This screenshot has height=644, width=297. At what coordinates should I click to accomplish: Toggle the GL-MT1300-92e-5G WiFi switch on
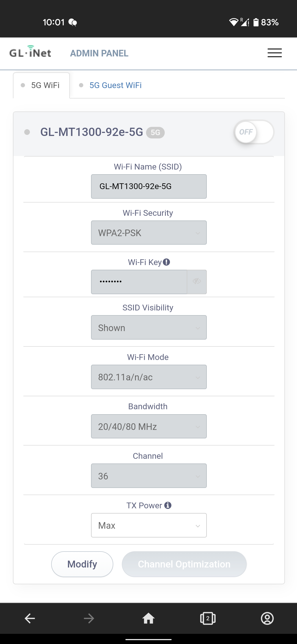point(254,132)
